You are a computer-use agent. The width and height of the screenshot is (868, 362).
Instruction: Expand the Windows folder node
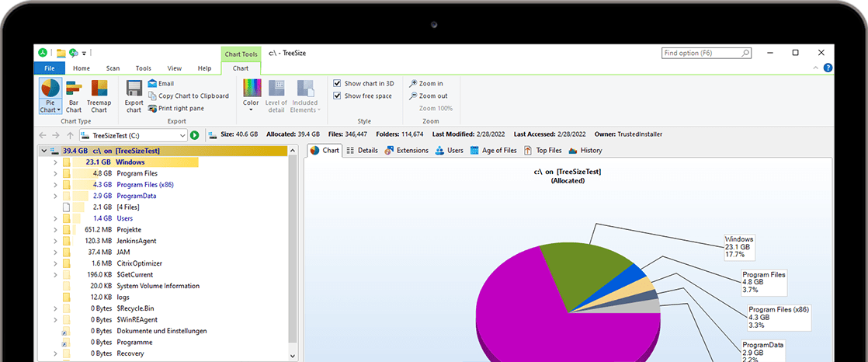coord(55,162)
